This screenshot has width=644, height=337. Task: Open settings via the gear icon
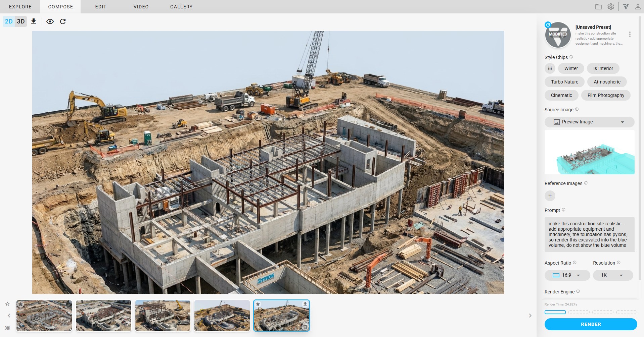[x=611, y=7]
